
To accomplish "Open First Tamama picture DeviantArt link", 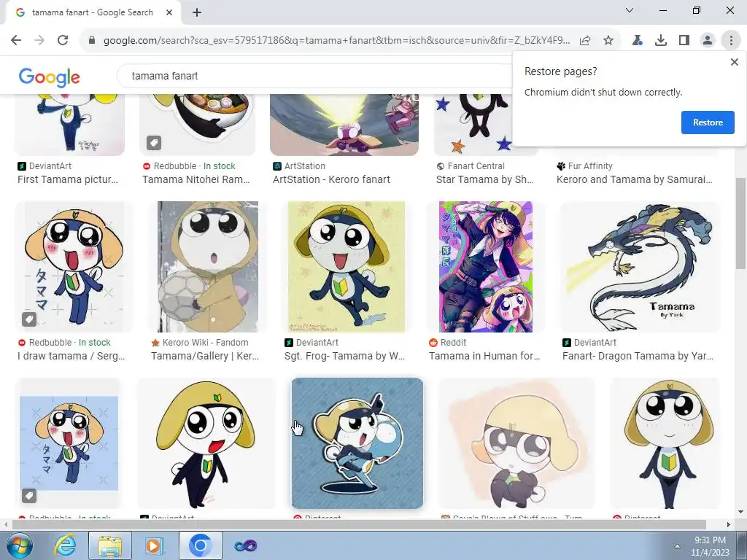I will click(x=68, y=179).
